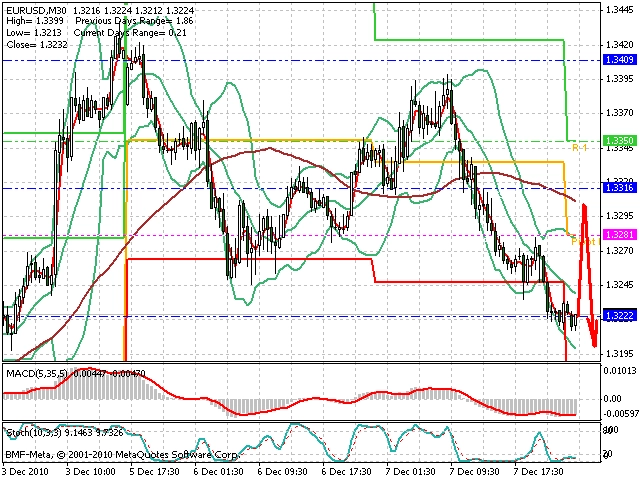The image size is (640, 480).
Task: Click the magenta 1.3281 pivot price label
Action: (x=620, y=235)
